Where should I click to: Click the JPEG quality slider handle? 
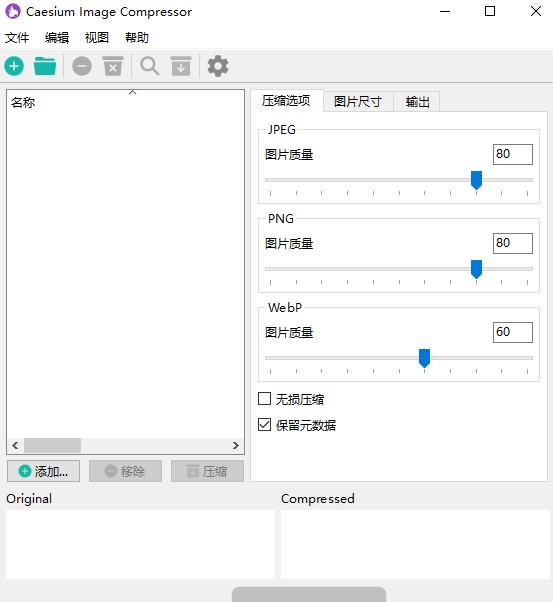pyautogui.click(x=476, y=180)
